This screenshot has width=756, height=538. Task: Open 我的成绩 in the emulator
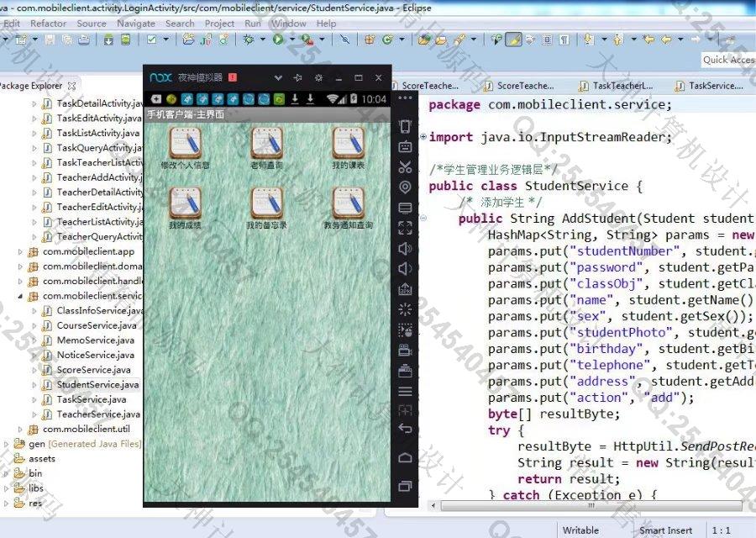click(185, 203)
